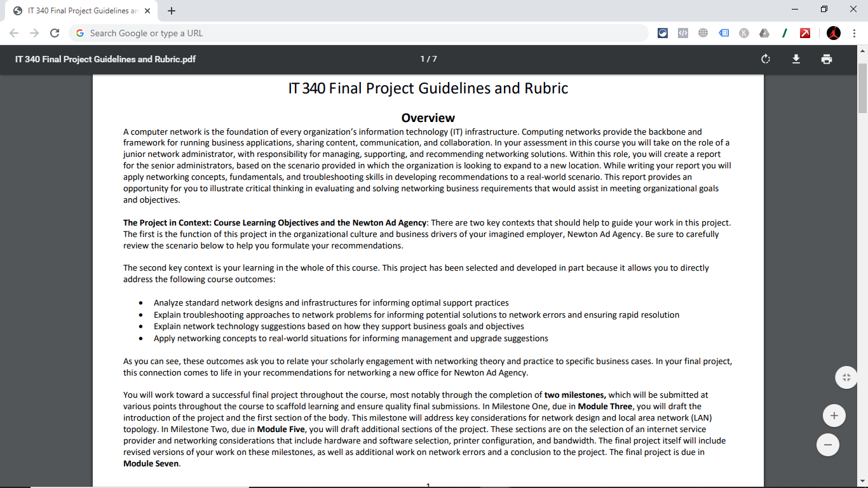Open the blue tag extension
Viewport: 868px width, 488px height.
coord(724,33)
